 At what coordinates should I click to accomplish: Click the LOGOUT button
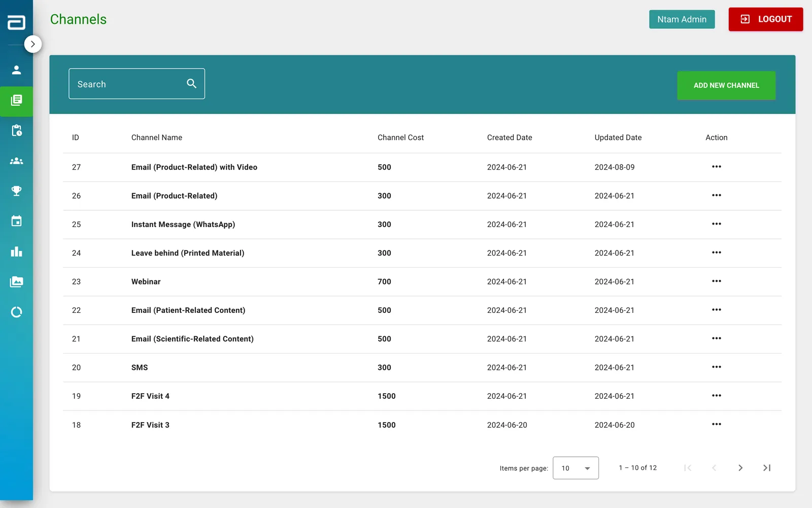[x=766, y=19]
